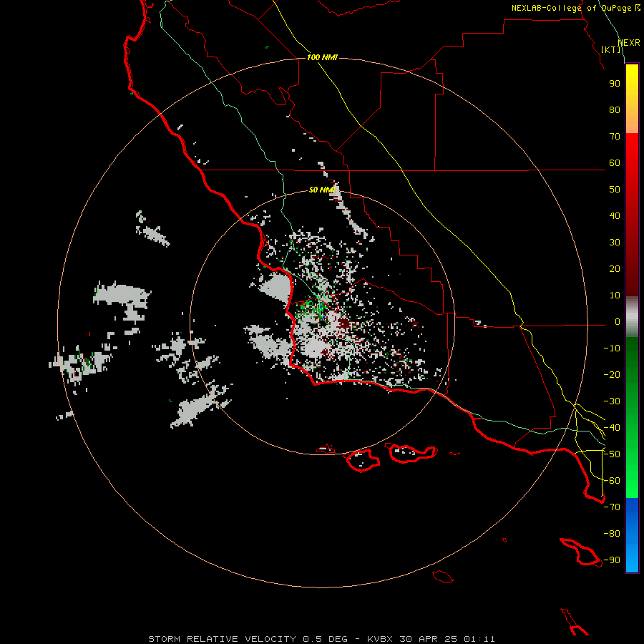This screenshot has height=644, width=644.
Task: Pick the blue color bar segment
Action: click(x=632, y=535)
